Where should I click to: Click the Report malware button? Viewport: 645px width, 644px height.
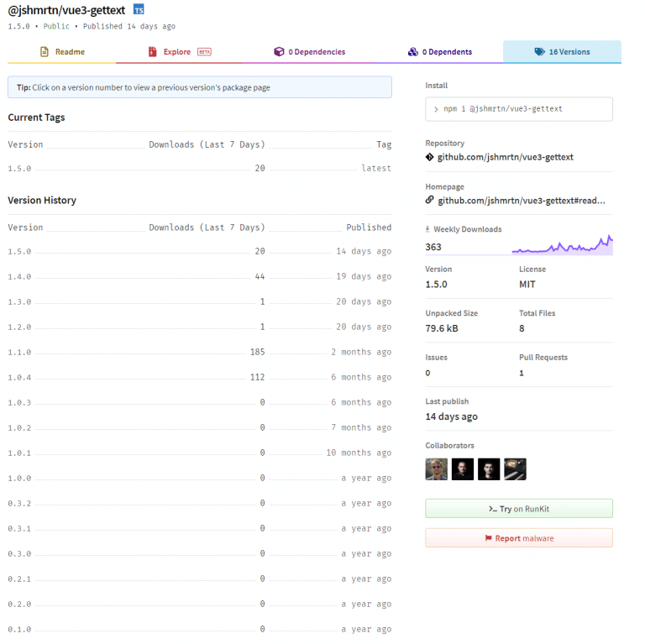click(x=519, y=538)
